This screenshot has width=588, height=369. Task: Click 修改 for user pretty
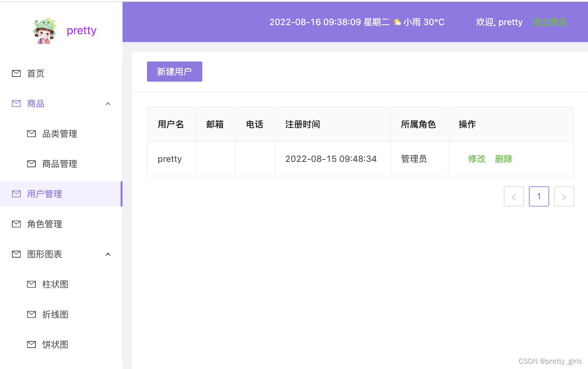[x=477, y=159]
